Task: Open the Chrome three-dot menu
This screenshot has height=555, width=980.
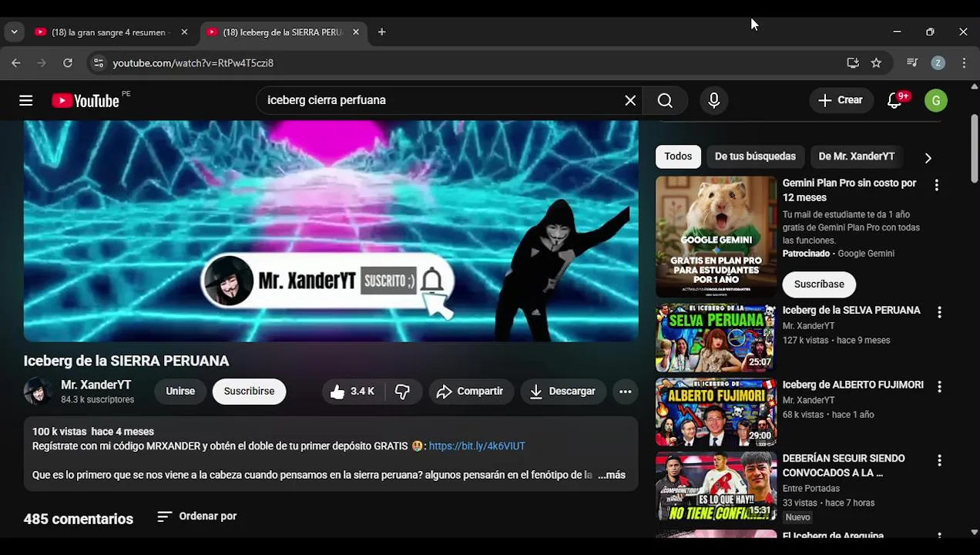Action: 964,63
